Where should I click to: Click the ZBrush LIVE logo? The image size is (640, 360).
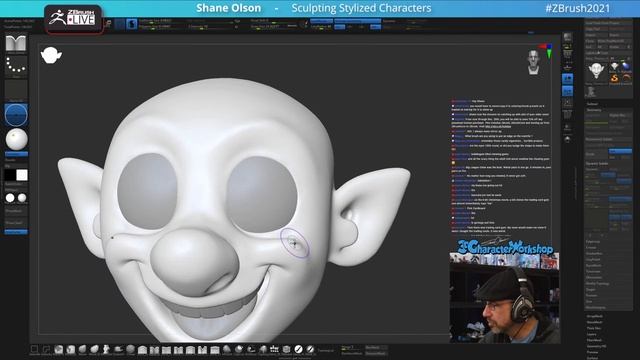pos(73,18)
